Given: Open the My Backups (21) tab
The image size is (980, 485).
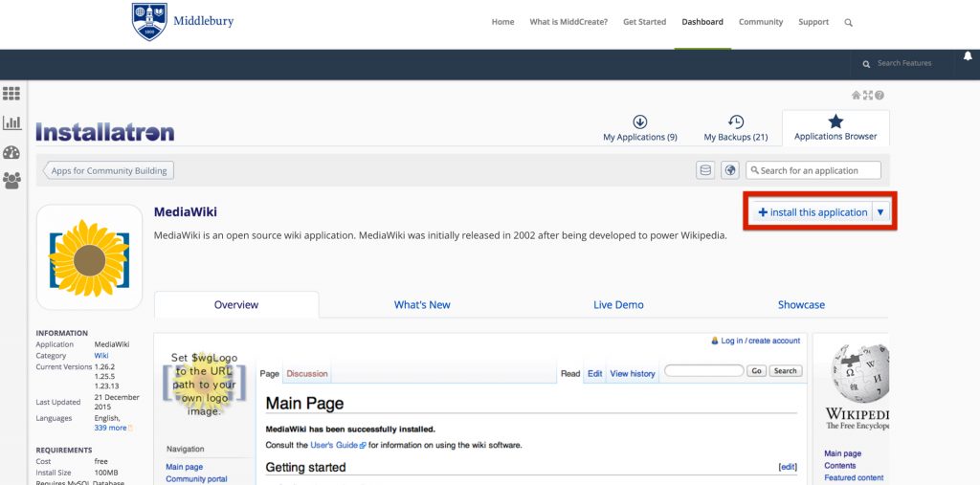Looking at the screenshot, I should pos(736,129).
